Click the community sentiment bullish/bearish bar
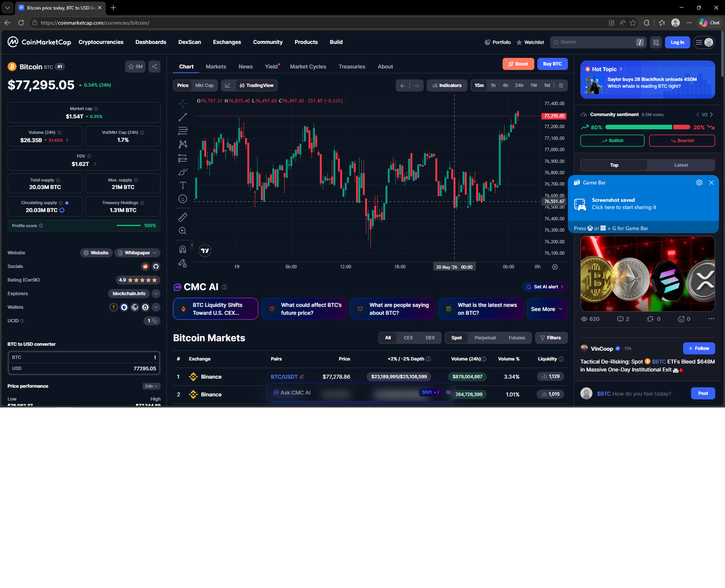 coord(648,127)
